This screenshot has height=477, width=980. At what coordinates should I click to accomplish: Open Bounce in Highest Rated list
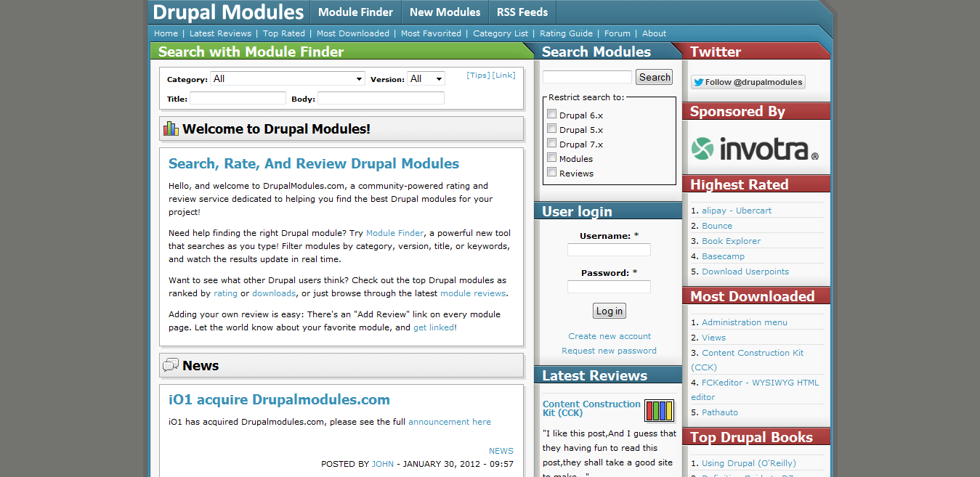tap(717, 226)
